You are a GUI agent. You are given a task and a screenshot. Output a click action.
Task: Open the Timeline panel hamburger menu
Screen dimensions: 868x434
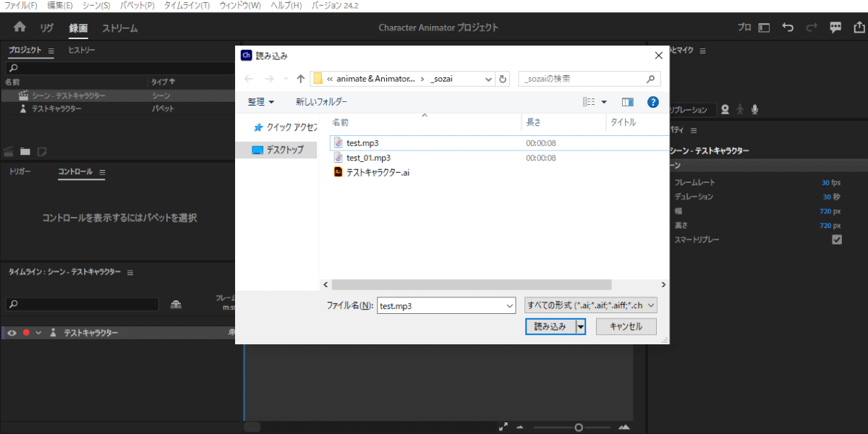coord(130,272)
